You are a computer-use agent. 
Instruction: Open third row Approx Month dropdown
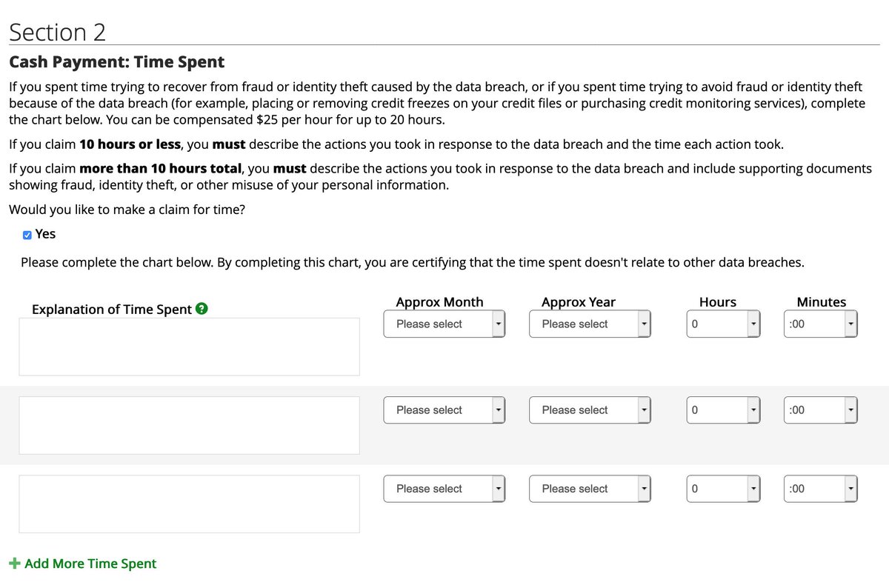tap(444, 489)
